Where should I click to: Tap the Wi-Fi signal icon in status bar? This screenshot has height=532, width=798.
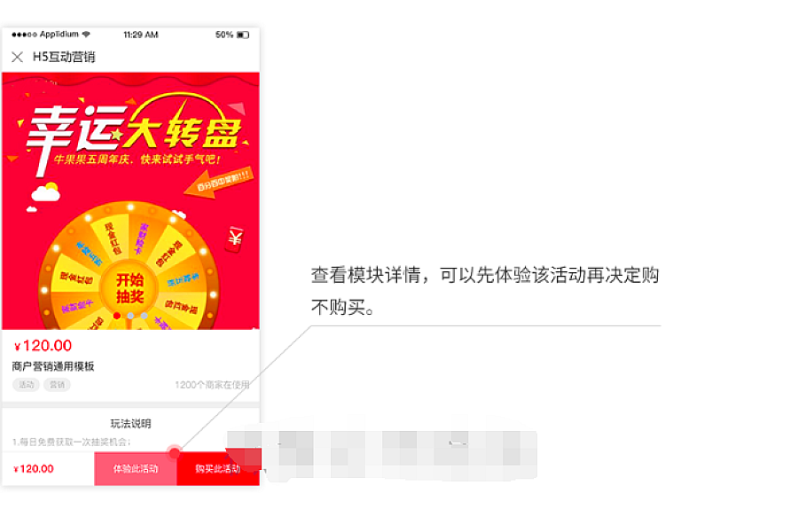pos(86,34)
